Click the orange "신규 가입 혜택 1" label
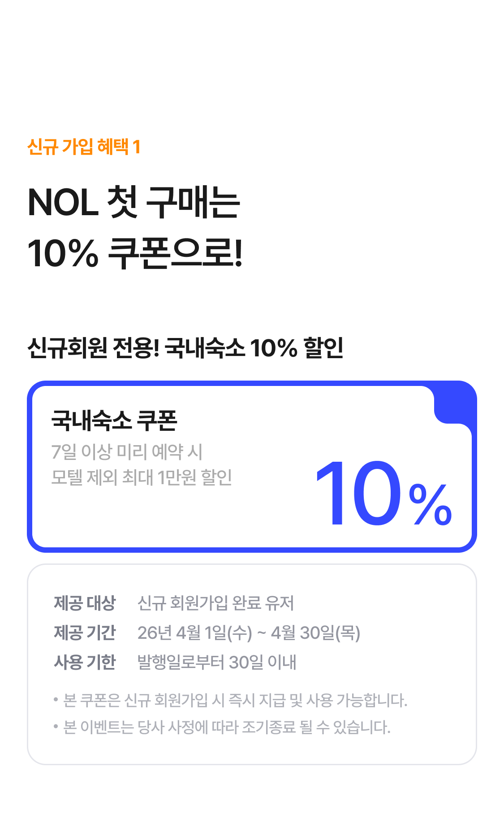This screenshot has height=819, width=504. 84,147
